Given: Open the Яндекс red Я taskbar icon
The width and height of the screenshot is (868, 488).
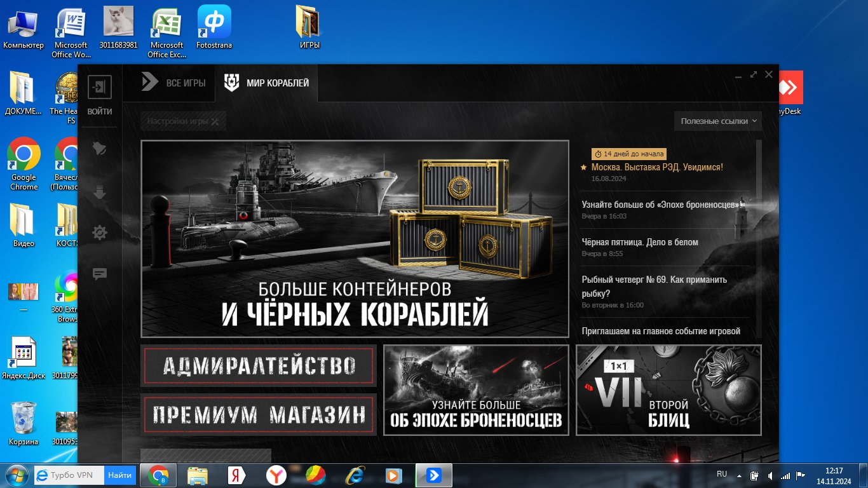Looking at the screenshot, I should (x=237, y=475).
